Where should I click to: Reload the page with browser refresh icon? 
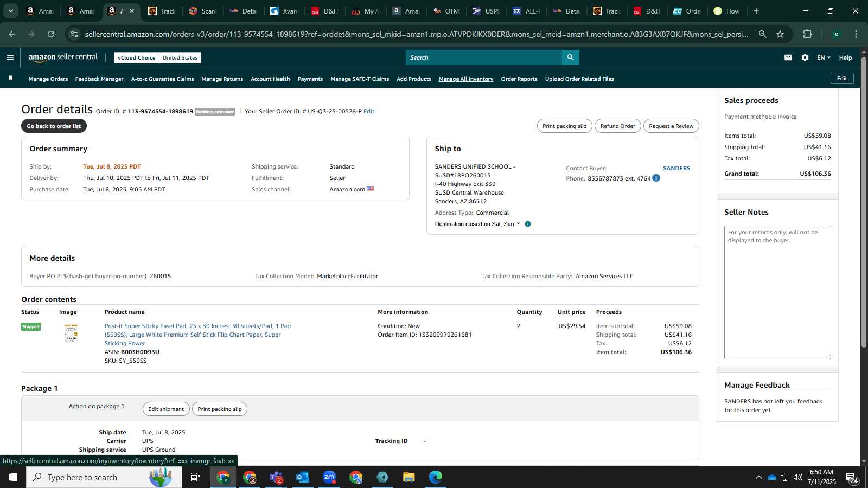click(x=51, y=34)
